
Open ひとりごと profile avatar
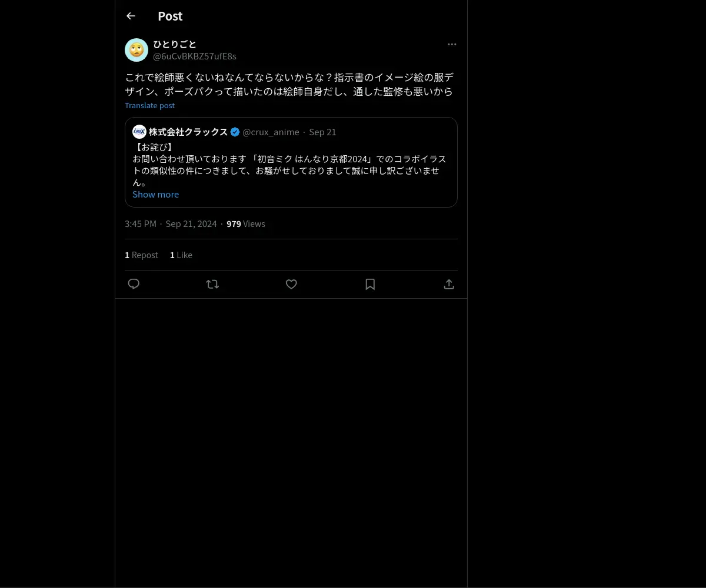pyautogui.click(x=136, y=50)
